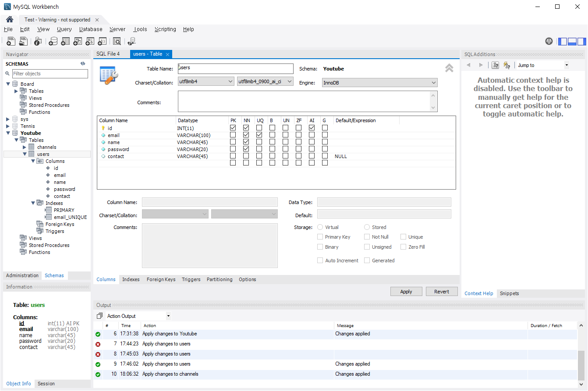Collapse table editor header double-arrow icon
The image size is (588, 391).
tap(449, 68)
